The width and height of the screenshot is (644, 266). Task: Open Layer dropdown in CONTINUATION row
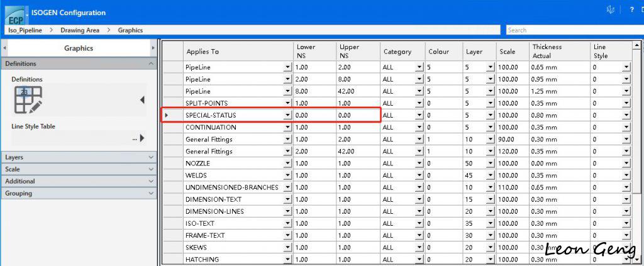[x=491, y=128]
